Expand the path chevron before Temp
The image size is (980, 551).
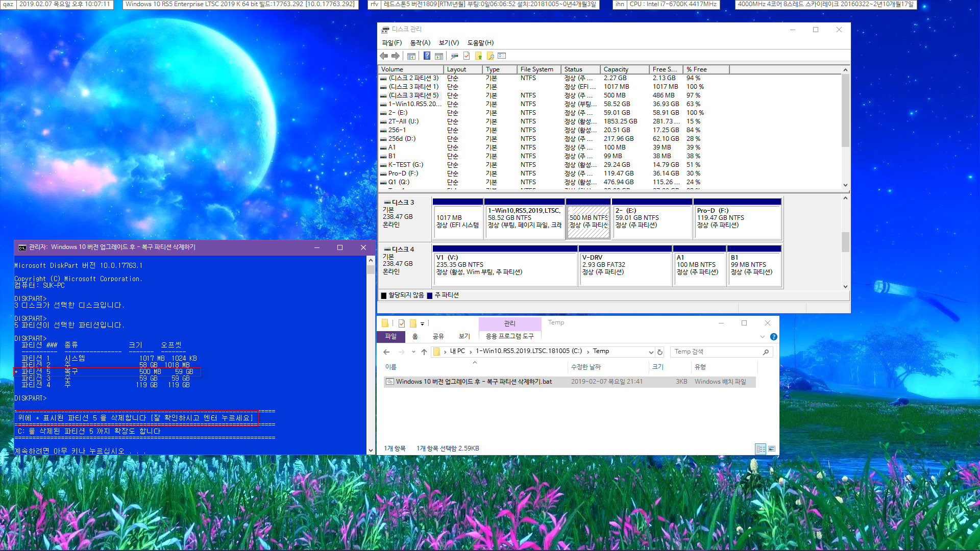pos(588,352)
